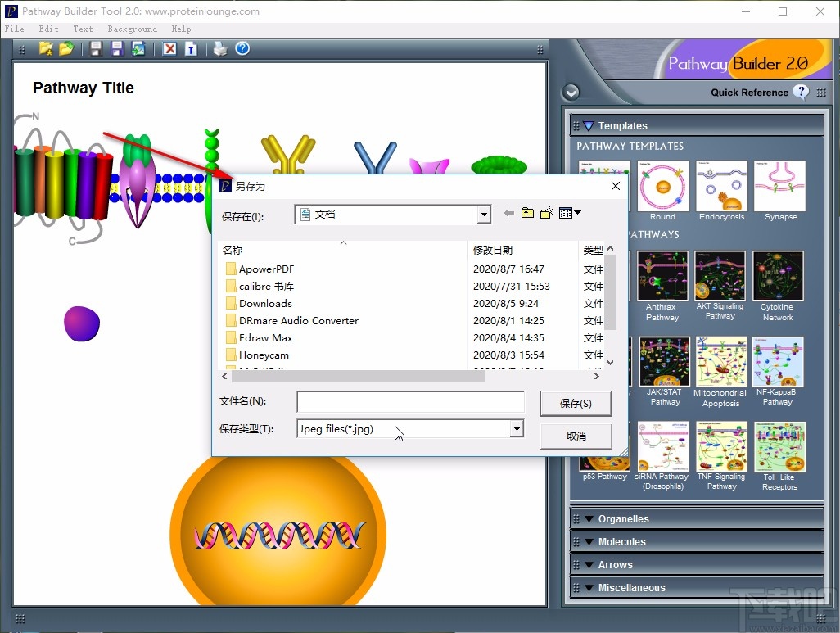Click the 2020/8/7 16:47 date cell
The image size is (840, 633).
508,269
